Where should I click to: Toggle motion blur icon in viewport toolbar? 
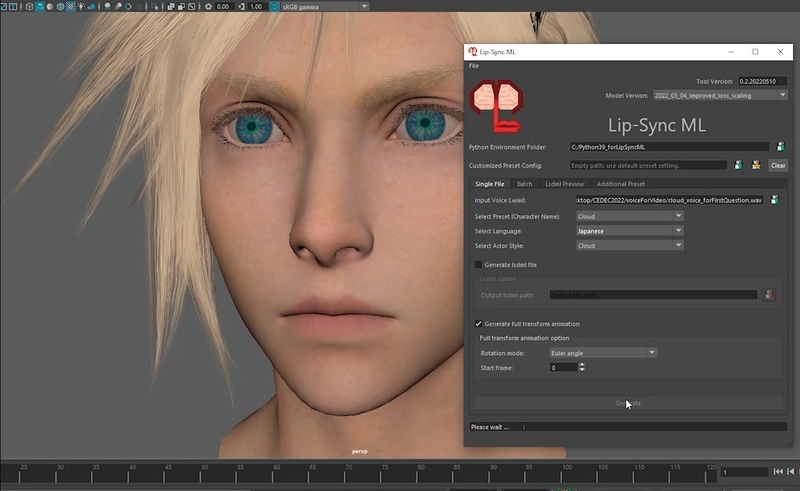click(x=118, y=7)
